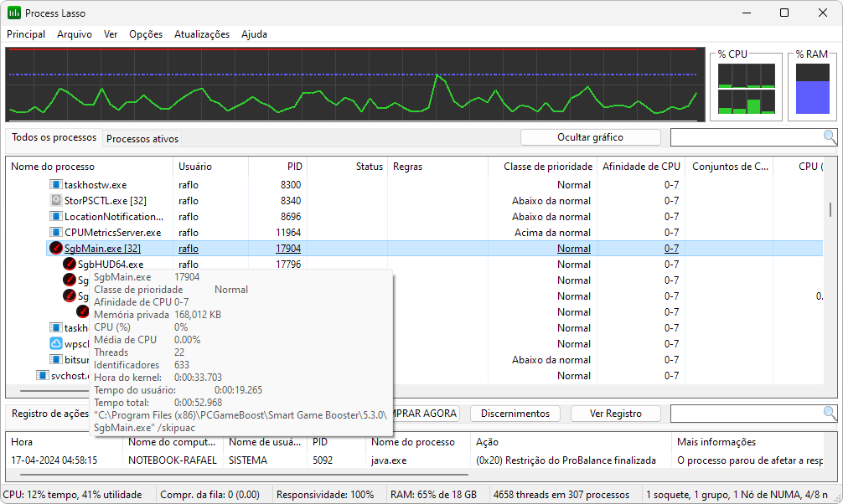
Task: Click the Conjuntos de C... column header
Action: point(730,167)
